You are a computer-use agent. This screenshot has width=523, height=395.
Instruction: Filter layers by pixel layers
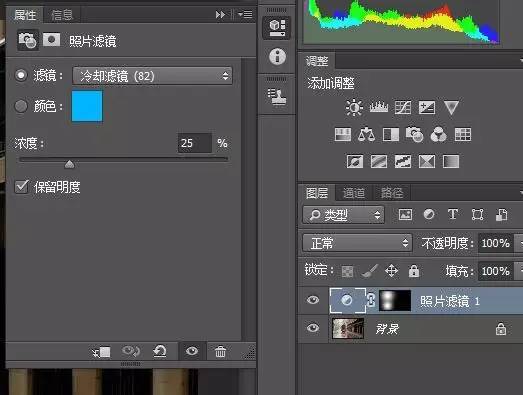[x=405, y=215]
